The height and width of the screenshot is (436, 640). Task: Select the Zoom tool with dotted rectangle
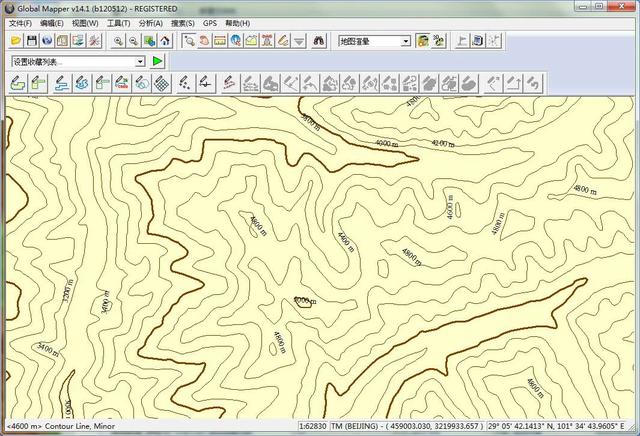189,41
